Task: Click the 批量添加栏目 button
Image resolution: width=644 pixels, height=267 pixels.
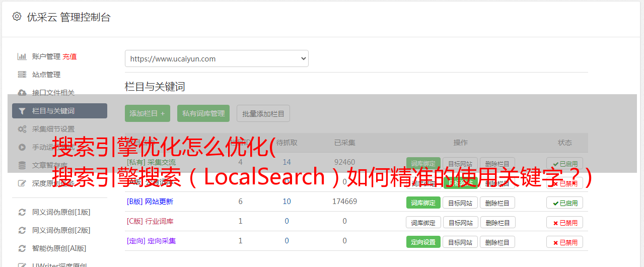Action: [263, 113]
